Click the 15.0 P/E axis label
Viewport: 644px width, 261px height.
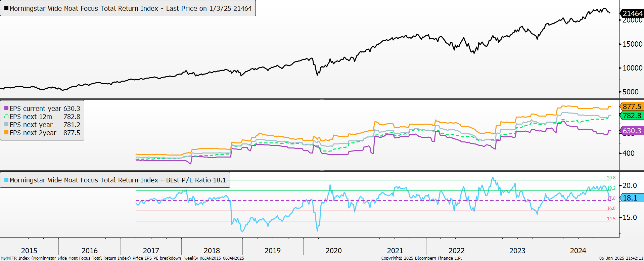tap(630, 217)
